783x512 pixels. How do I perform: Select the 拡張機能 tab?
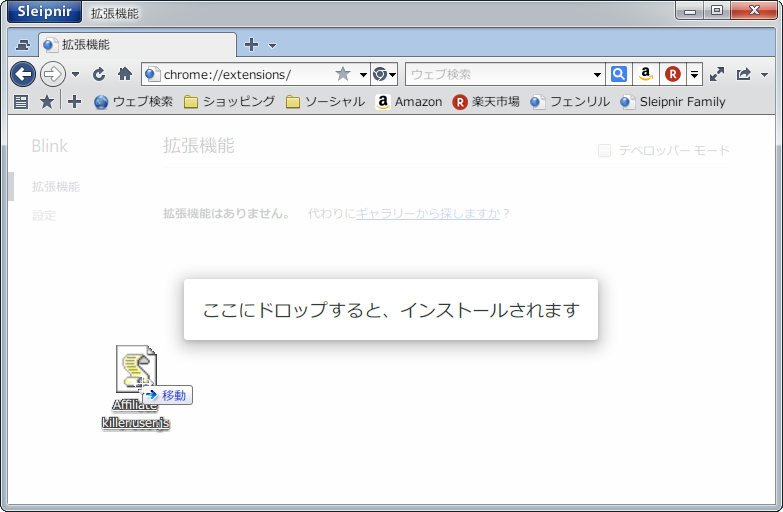point(137,45)
